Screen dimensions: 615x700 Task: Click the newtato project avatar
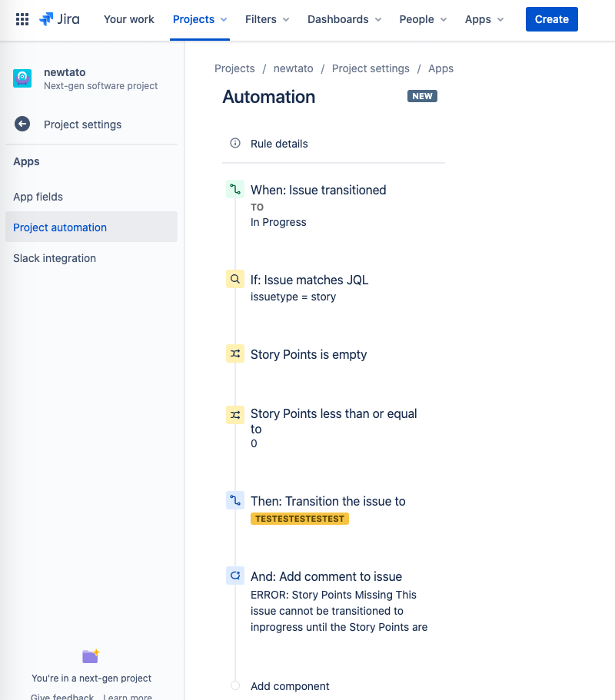tap(22, 78)
